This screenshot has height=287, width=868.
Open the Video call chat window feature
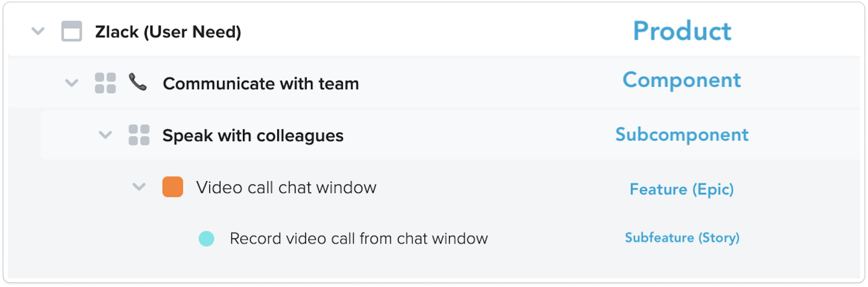point(286,188)
